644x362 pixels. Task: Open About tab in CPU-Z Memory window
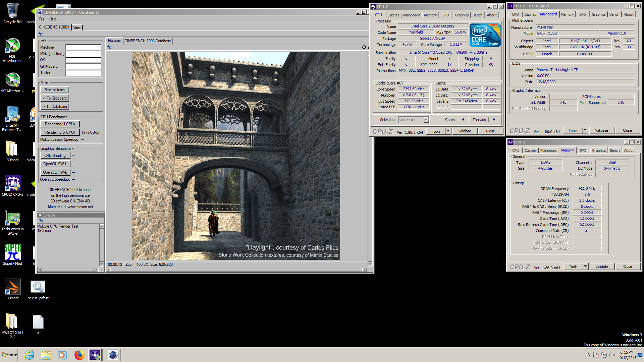point(629,150)
